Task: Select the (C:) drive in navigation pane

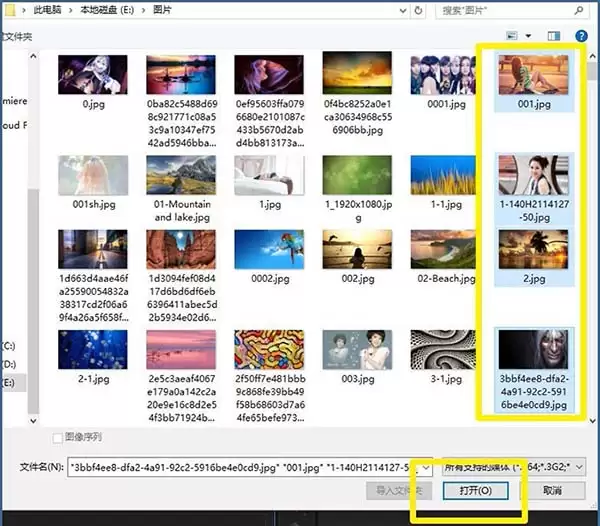Action: [x=10, y=346]
